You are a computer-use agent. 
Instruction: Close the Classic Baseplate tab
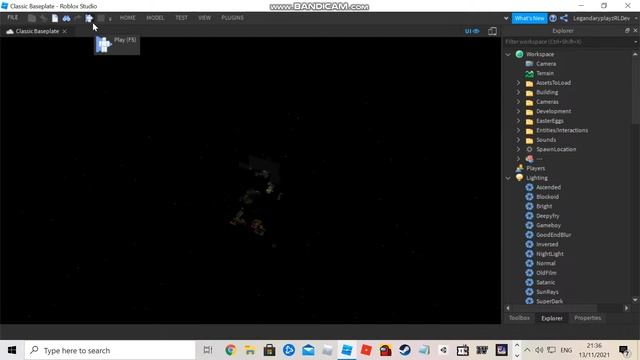coord(64,31)
